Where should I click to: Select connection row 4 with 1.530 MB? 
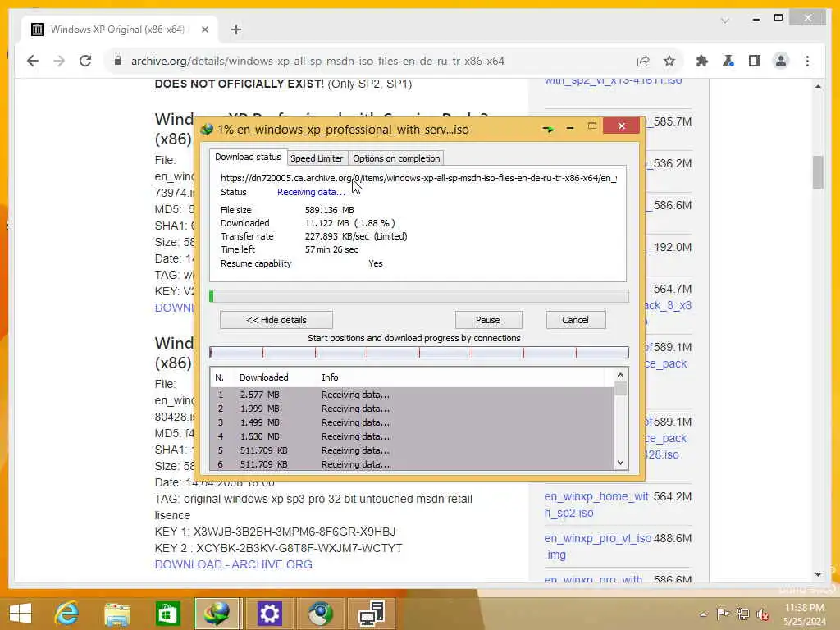[412, 436]
